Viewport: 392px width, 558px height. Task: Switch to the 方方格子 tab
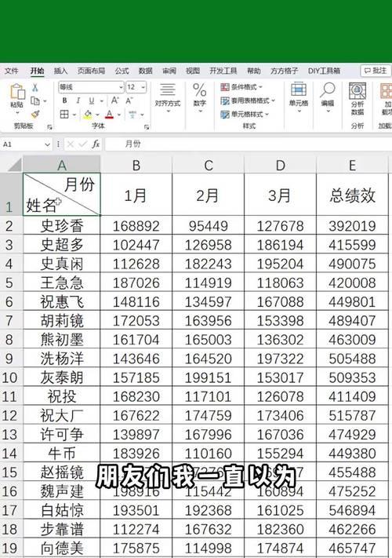(284, 71)
